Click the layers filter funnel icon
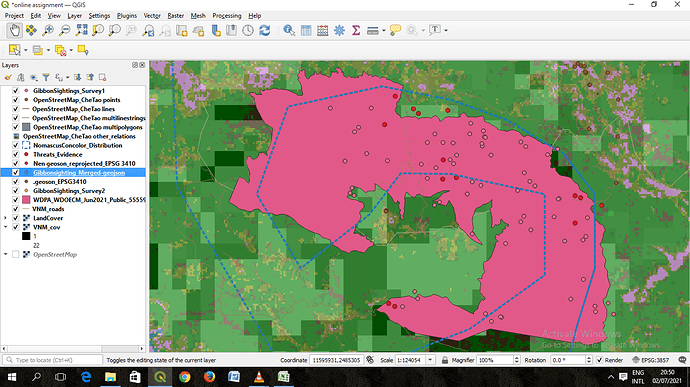Image resolution: width=690 pixels, height=387 pixels. 46,77
